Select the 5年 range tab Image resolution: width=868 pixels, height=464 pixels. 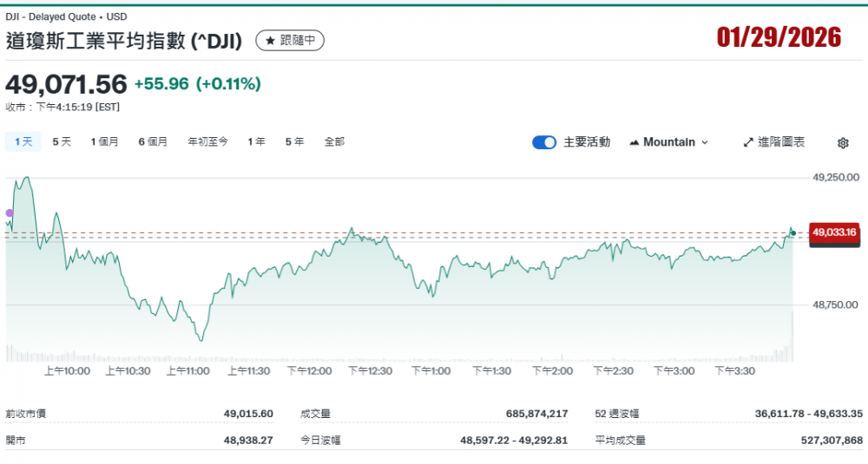(294, 141)
